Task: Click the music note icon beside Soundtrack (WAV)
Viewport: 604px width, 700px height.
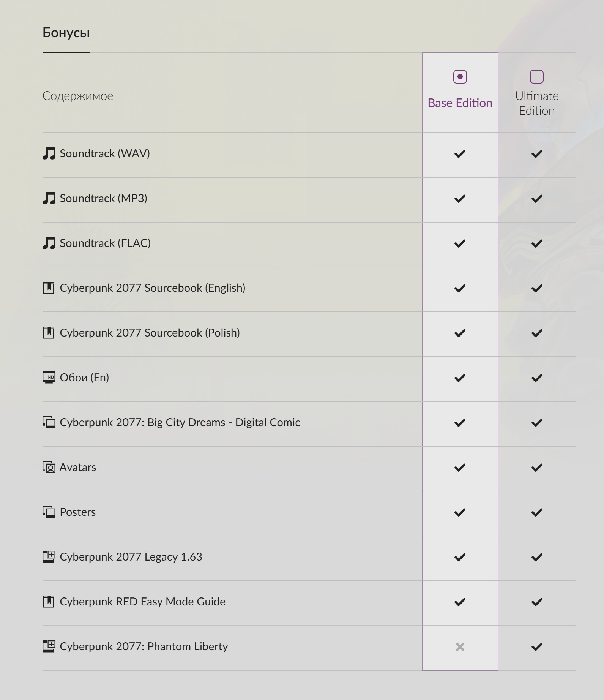Action: tap(49, 153)
